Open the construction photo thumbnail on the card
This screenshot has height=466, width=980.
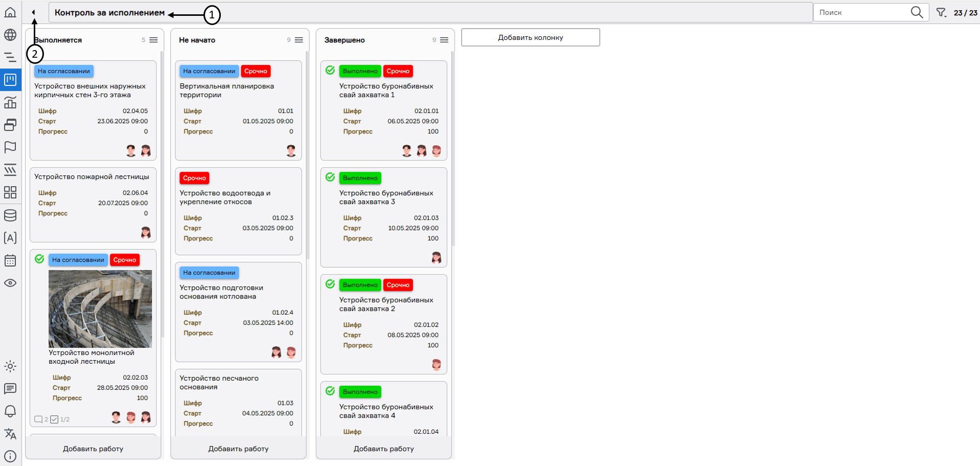[x=100, y=309]
